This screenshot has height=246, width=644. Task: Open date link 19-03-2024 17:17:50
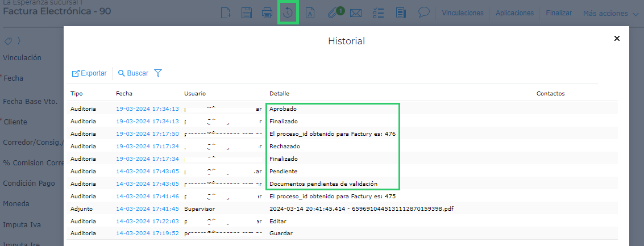[x=147, y=134]
